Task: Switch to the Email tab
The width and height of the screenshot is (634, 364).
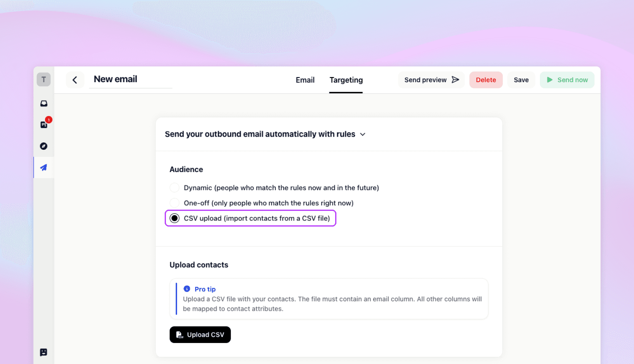Action: coord(305,80)
